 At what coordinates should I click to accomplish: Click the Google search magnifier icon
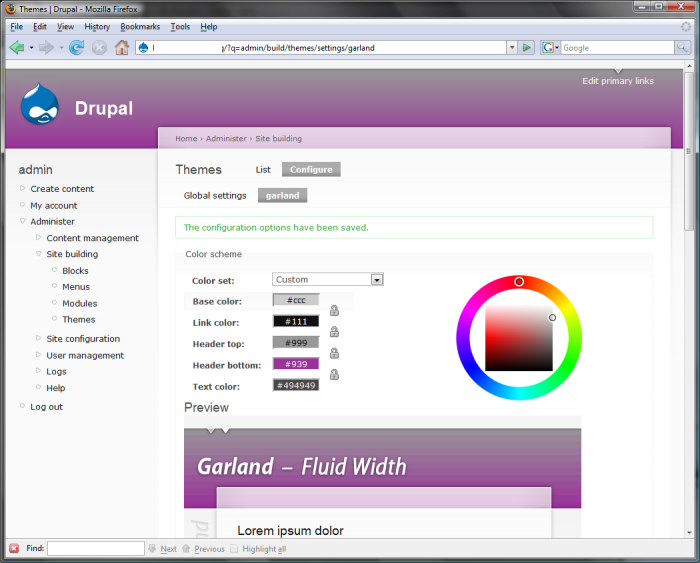(682, 47)
